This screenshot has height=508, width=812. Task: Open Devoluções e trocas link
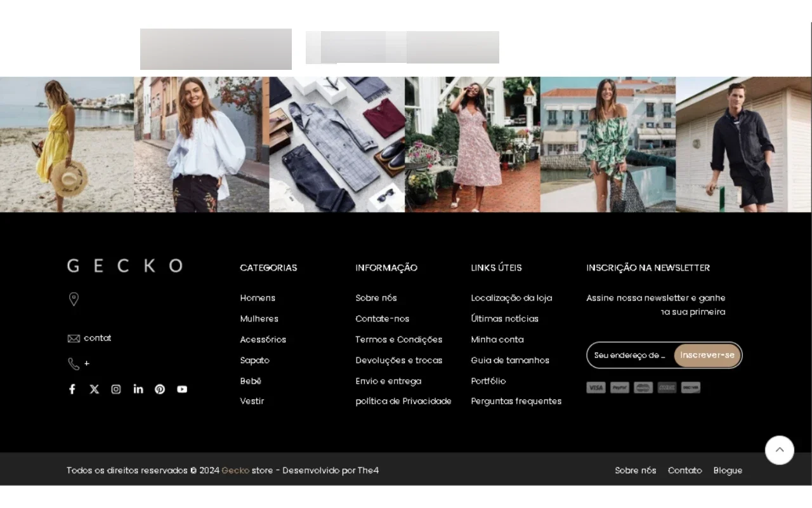(399, 361)
